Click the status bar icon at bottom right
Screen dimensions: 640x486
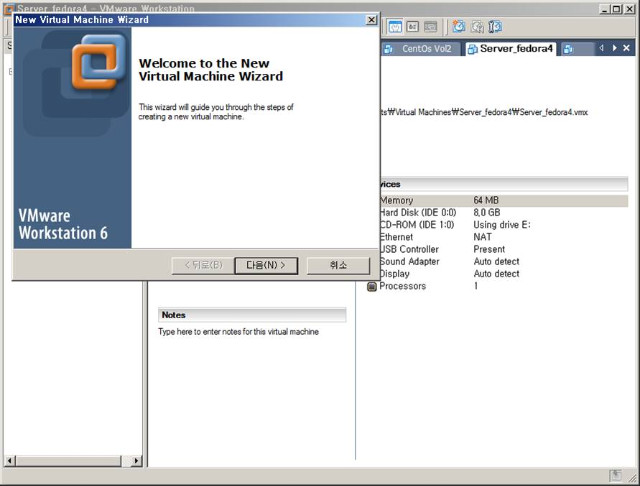tap(616, 475)
